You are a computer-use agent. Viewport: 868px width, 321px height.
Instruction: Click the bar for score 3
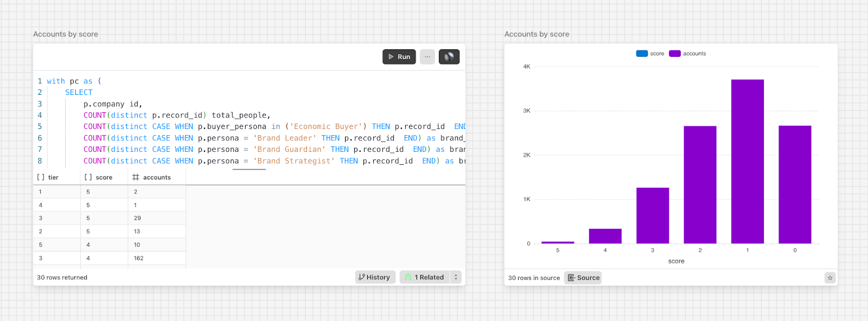[x=653, y=215]
